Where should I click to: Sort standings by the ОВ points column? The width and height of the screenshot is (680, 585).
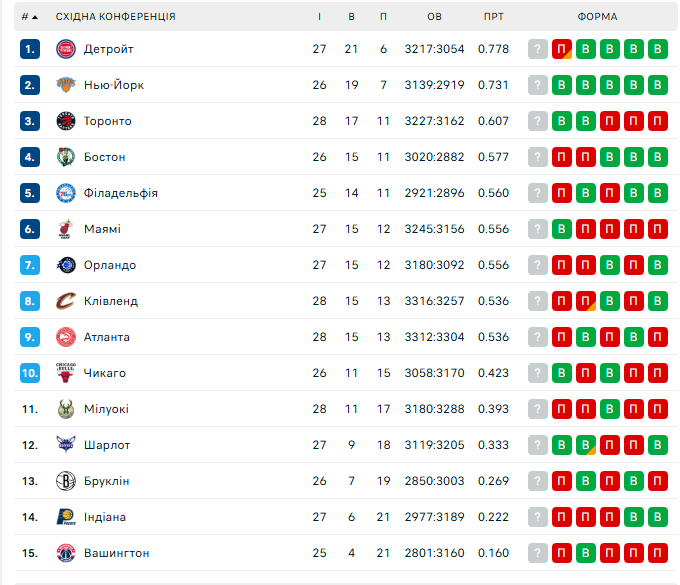(434, 17)
